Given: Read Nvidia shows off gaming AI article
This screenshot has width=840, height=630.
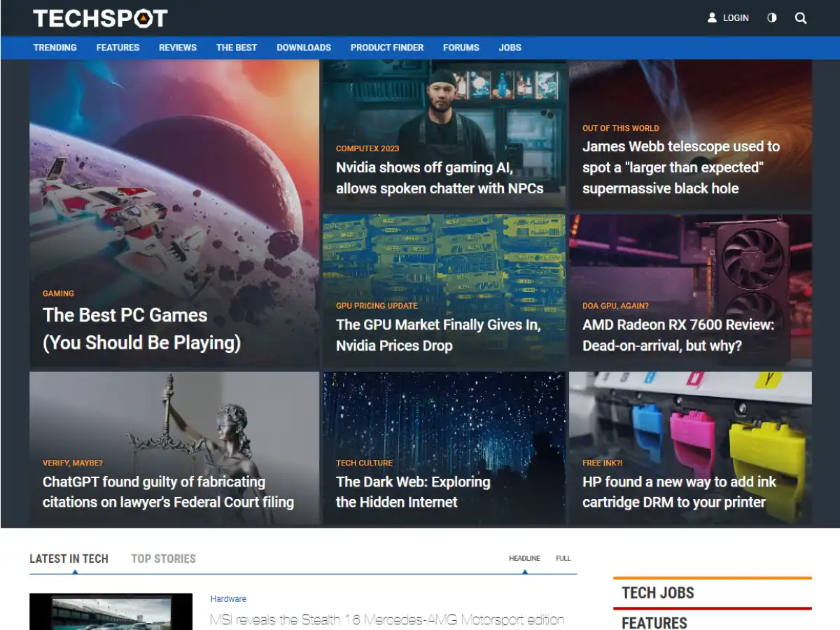Looking at the screenshot, I should (x=440, y=178).
